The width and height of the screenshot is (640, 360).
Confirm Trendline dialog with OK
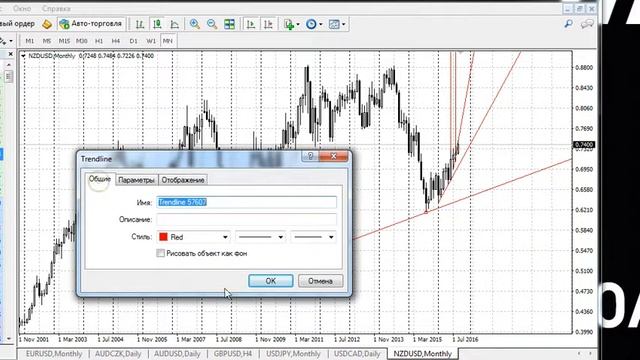click(x=271, y=281)
